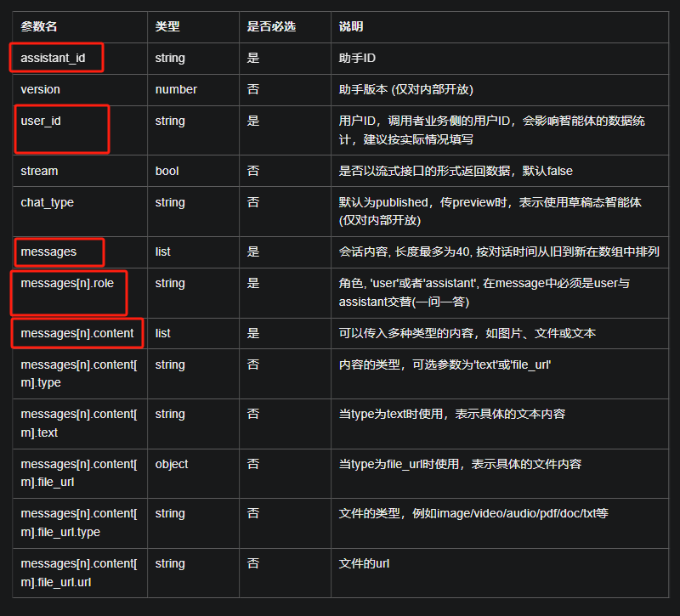Image resolution: width=680 pixels, height=616 pixels.
Task: Click 是 in the messages[n].role row
Action: pos(253,283)
